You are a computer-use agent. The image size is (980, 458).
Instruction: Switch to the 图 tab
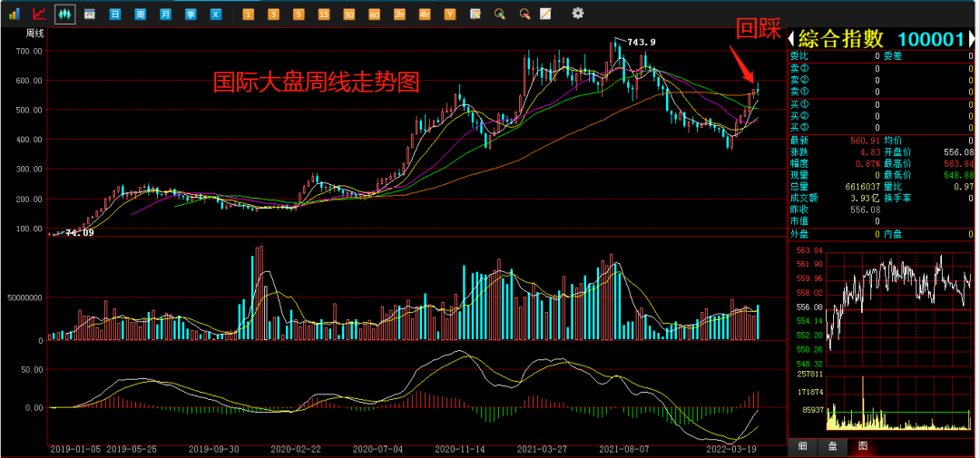point(863,446)
